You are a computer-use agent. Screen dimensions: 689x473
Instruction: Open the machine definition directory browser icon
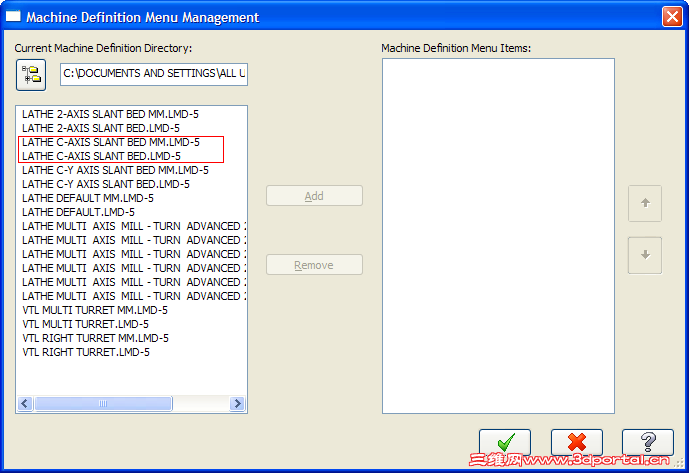tap(31, 75)
